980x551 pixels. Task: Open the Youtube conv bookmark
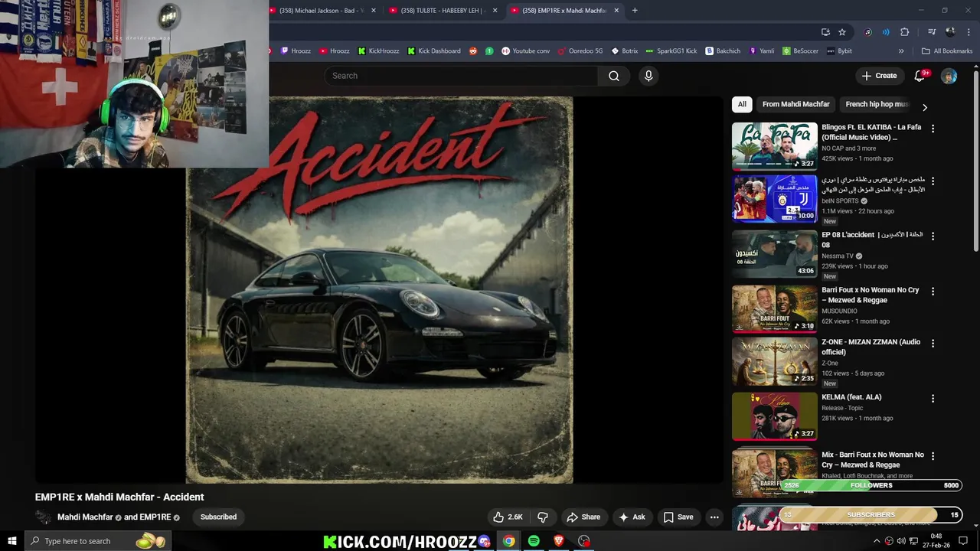pyautogui.click(x=525, y=51)
